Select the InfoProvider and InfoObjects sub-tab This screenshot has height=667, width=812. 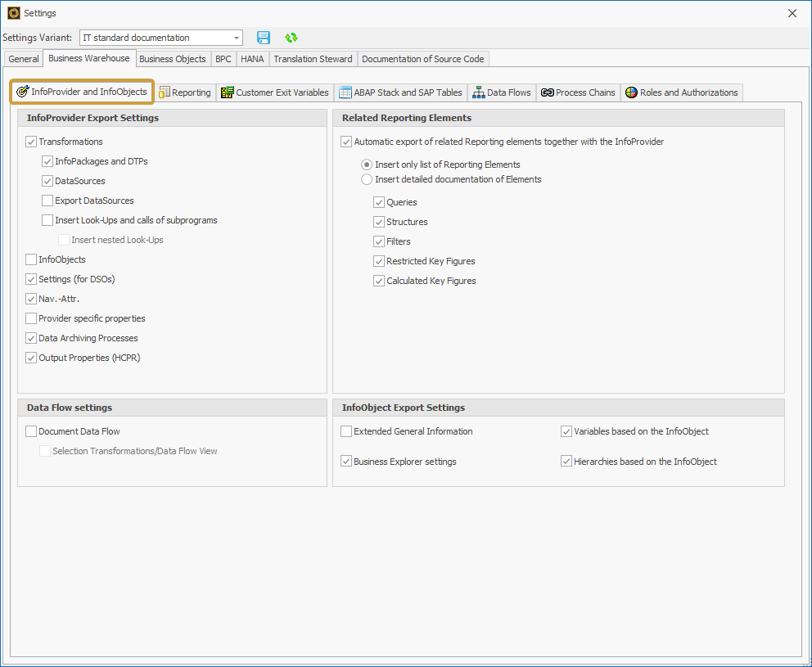pyautogui.click(x=81, y=92)
